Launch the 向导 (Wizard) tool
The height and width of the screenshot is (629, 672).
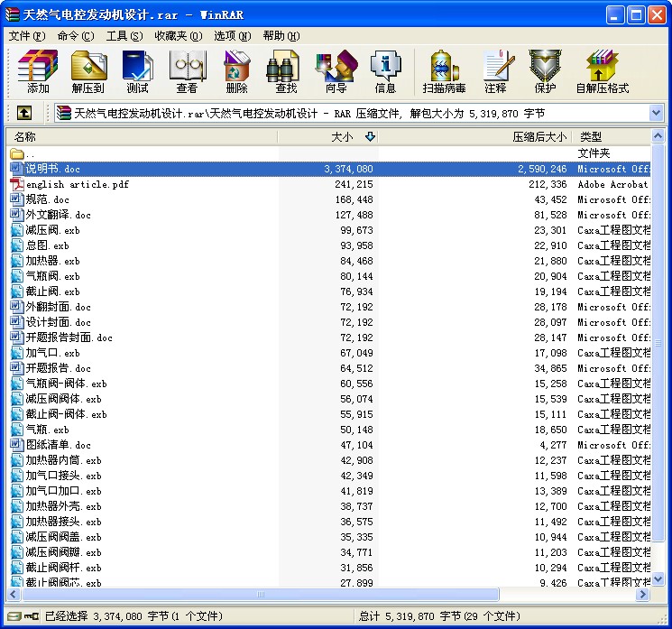(336, 71)
